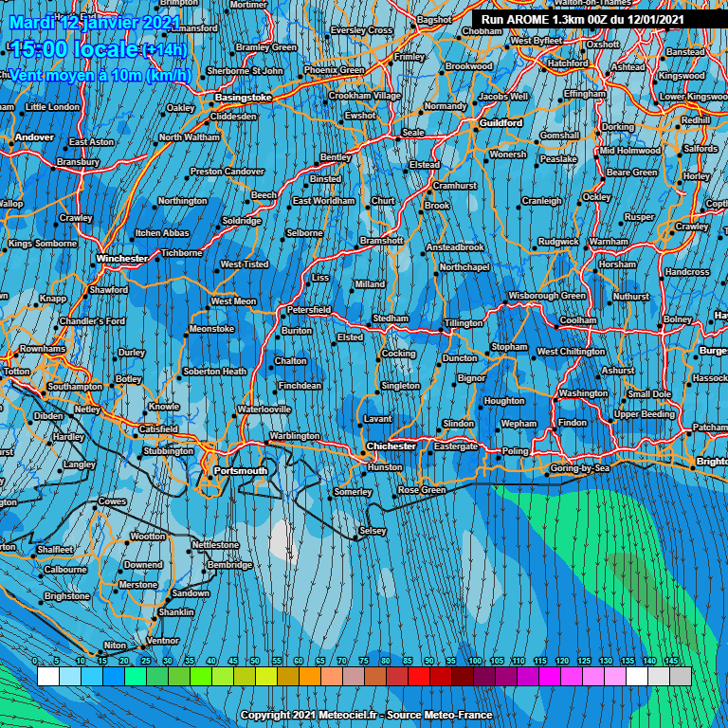Click the 'Cranleigh' town label
Screen dimensions: 728x728
click(542, 201)
